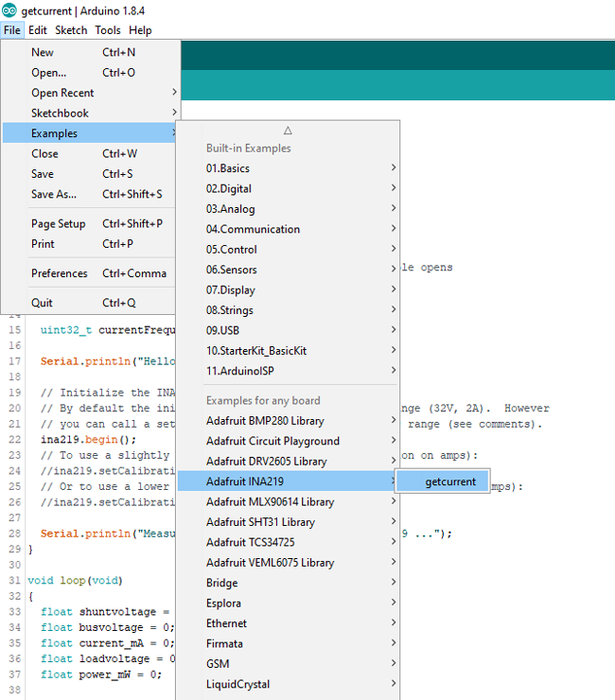This screenshot has height=700, width=615.
Task: Click 'void loop(void)' in the editor
Action: [75, 581]
